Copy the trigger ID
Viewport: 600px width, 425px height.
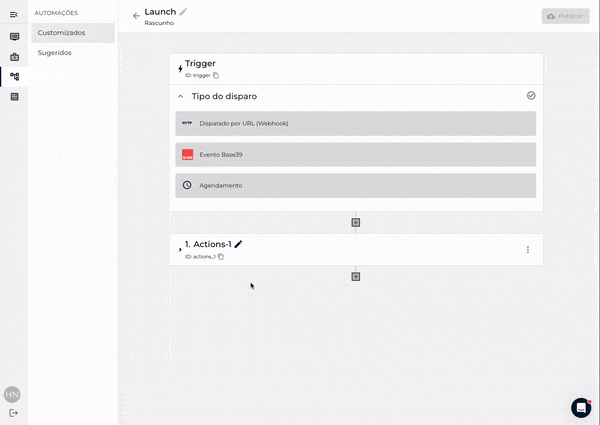tap(216, 75)
